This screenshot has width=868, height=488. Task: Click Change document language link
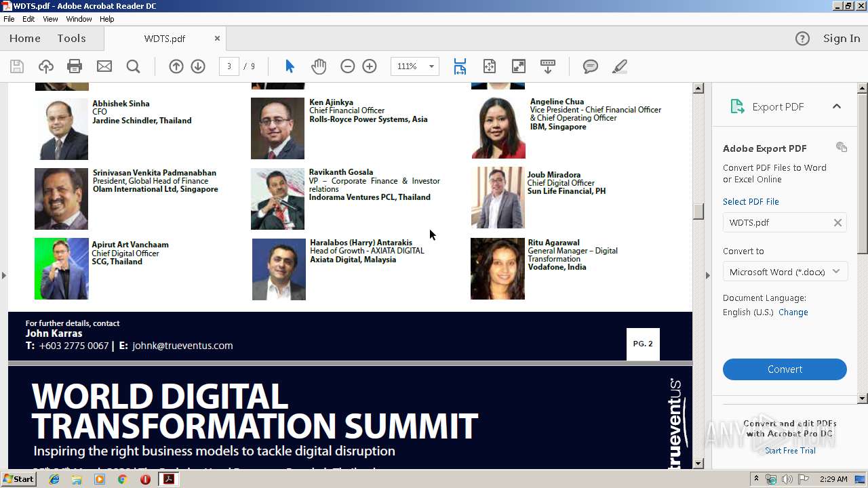coord(793,312)
